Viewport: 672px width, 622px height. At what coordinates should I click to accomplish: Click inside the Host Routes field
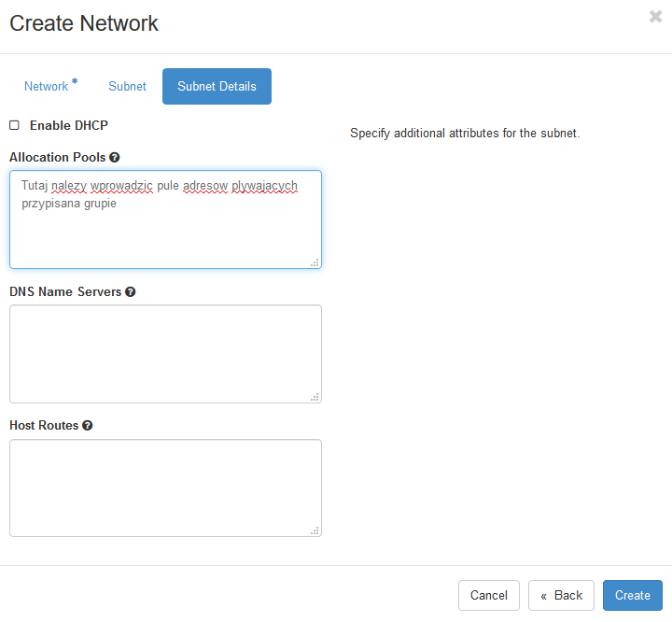click(165, 488)
